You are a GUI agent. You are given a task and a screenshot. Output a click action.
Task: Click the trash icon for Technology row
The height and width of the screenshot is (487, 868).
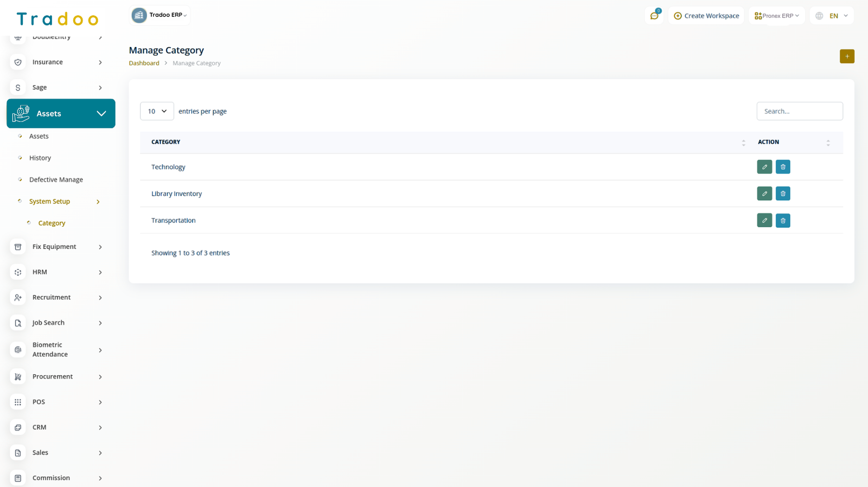782,167
